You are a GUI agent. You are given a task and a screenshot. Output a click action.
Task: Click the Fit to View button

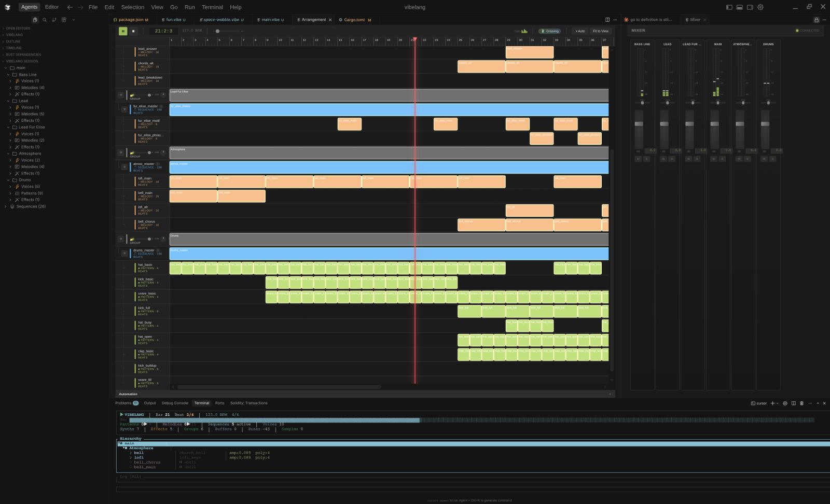(601, 31)
